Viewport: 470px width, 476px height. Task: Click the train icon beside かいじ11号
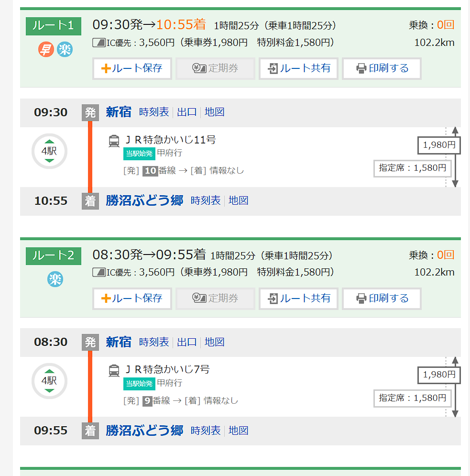(114, 141)
